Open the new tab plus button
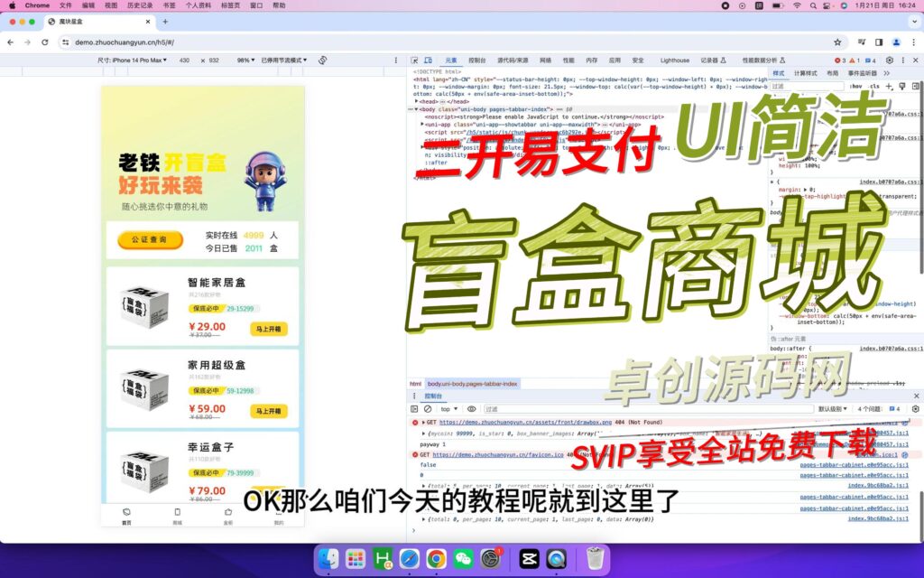924x578 pixels. click(165, 22)
